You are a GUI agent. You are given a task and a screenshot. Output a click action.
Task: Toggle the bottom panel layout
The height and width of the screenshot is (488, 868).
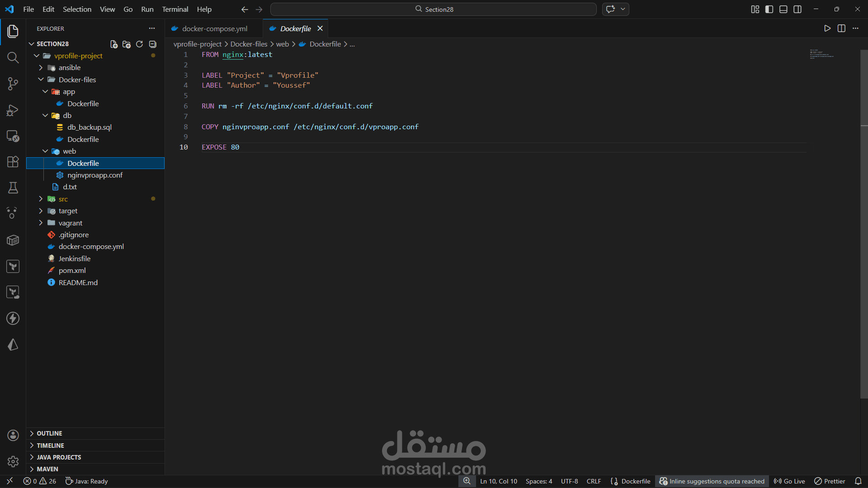(783, 9)
